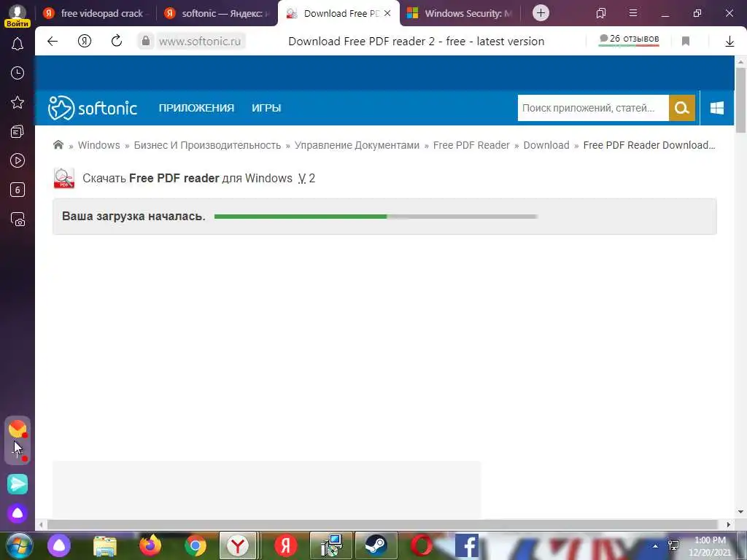Reload the current page
This screenshot has width=747, height=560.
click(117, 42)
